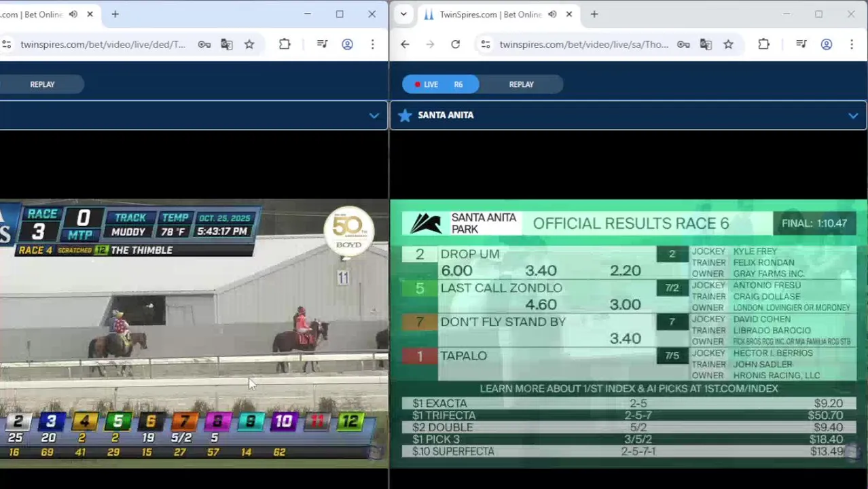Go back in right window
868x489 pixels.
pyautogui.click(x=405, y=45)
